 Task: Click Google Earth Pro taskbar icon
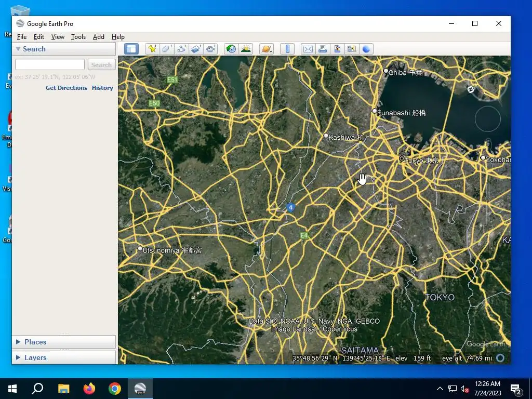(140, 389)
